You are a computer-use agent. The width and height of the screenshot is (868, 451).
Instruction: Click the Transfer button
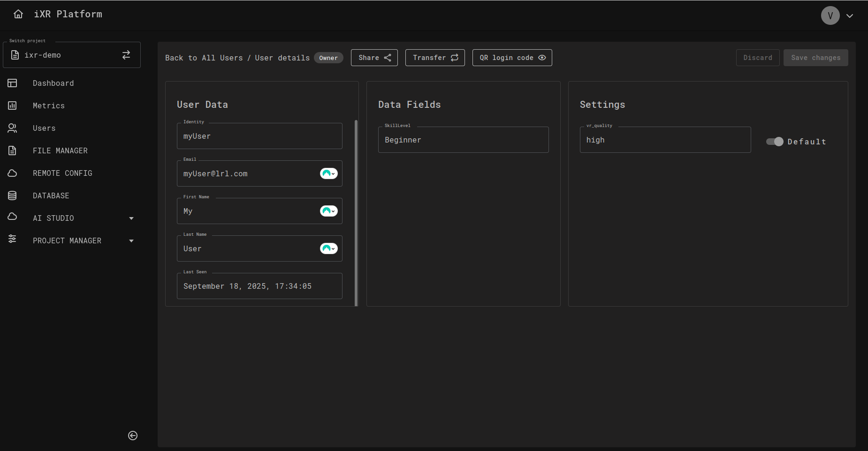click(x=434, y=58)
